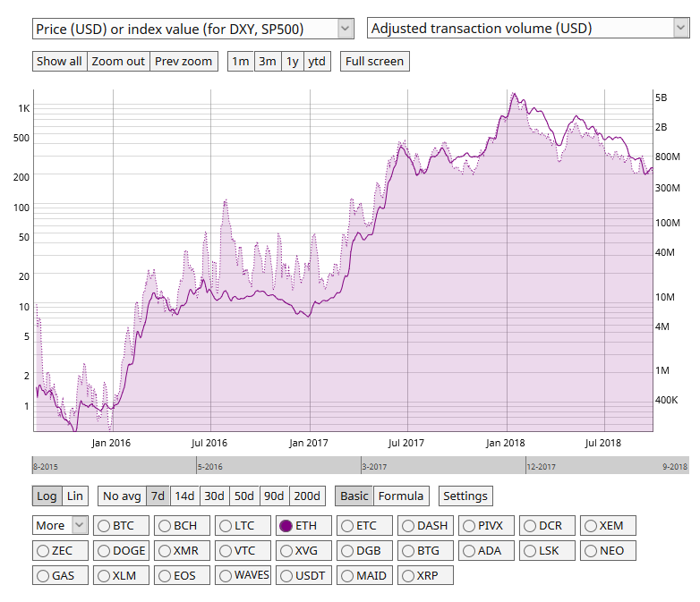Image resolution: width=700 pixels, height=602 pixels.
Task: Switch to the Formula tab
Action: tap(400, 496)
